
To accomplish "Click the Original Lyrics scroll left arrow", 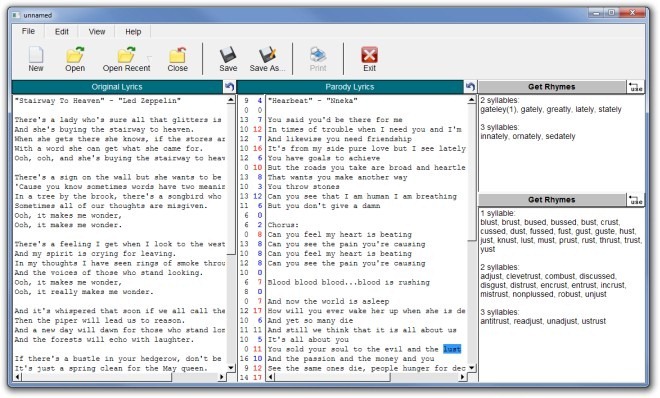I will [17, 377].
